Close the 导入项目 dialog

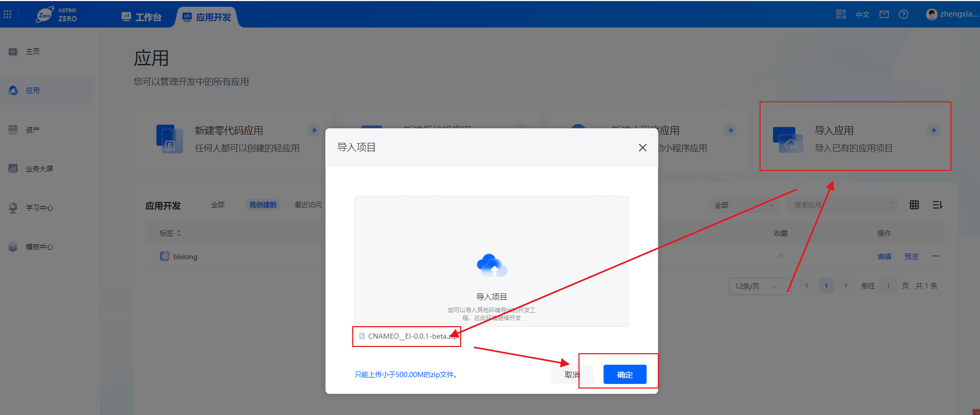642,148
